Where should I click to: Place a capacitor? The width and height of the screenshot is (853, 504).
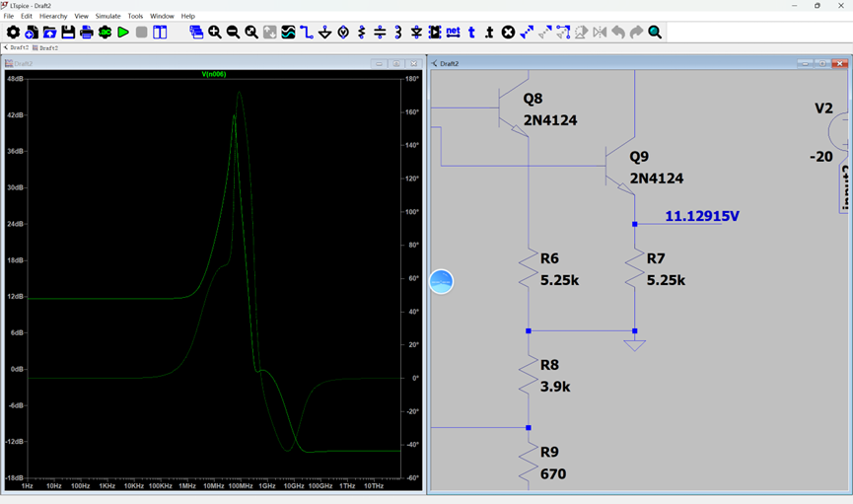pyautogui.click(x=380, y=33)
